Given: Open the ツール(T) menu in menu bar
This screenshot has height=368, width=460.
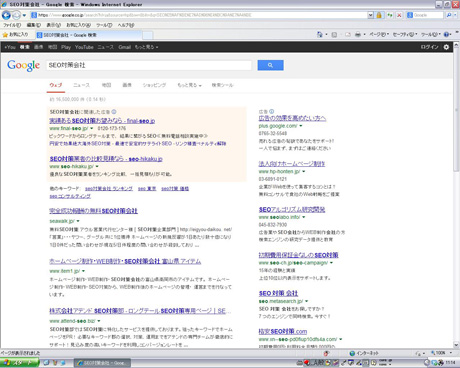Looking at the screenshot, I should 104,25.
